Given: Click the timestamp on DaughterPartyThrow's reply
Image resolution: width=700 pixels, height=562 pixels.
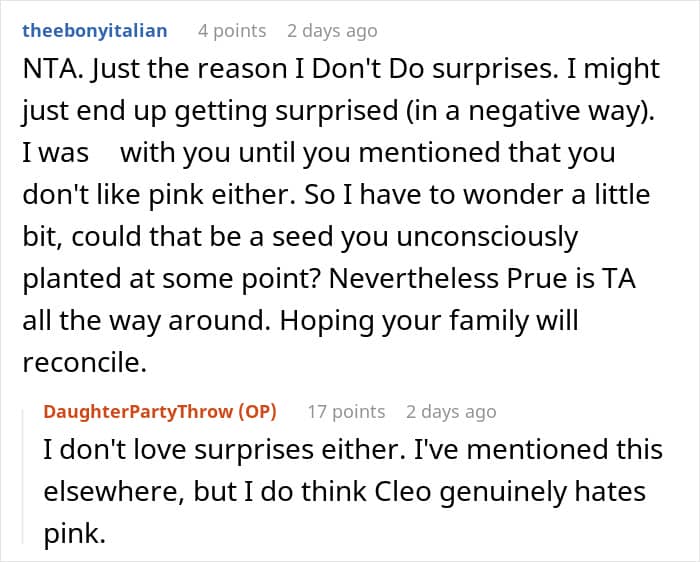Looking at the screenshot, I should click(x=451, y=411).
